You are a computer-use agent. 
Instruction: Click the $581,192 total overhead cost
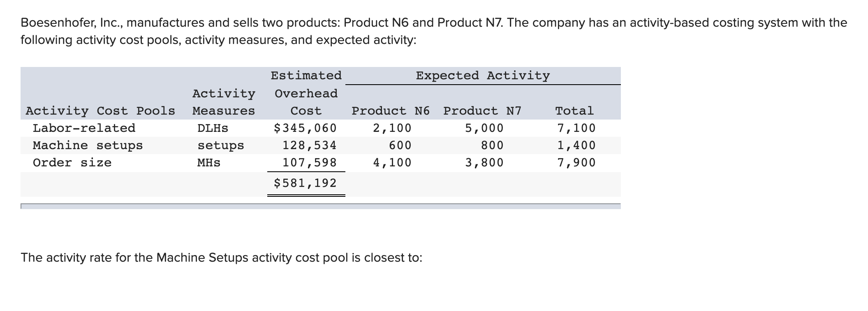point(305,183)
